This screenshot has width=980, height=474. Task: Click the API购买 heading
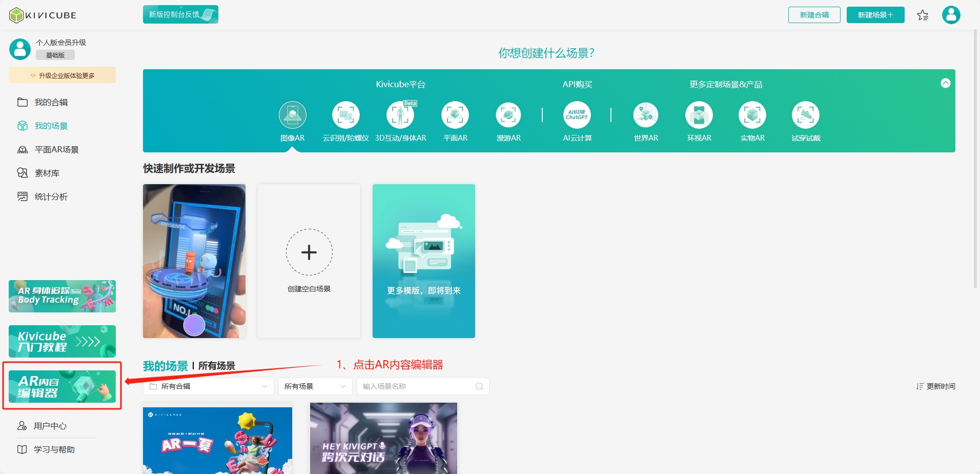(x=577, y=84)
